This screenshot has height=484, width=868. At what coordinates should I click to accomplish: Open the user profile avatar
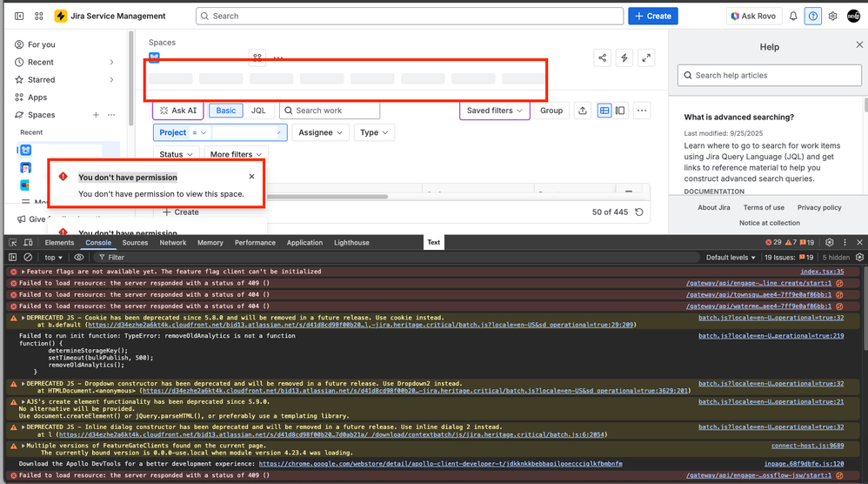(x=853, y=16)
